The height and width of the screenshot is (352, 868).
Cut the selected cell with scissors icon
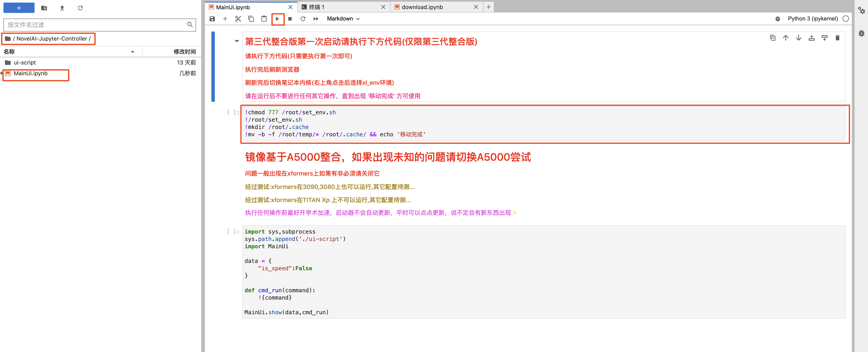click(x=238, y=19)
